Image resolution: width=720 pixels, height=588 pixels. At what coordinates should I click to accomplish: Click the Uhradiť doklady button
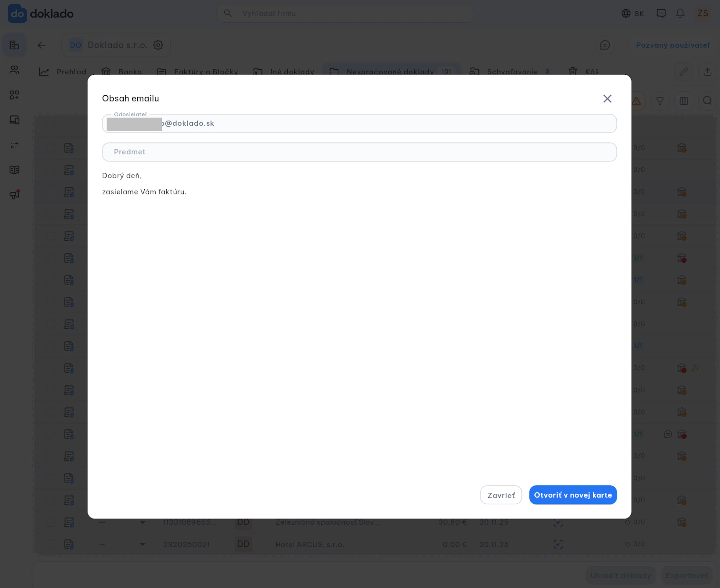tap(620, 575)
